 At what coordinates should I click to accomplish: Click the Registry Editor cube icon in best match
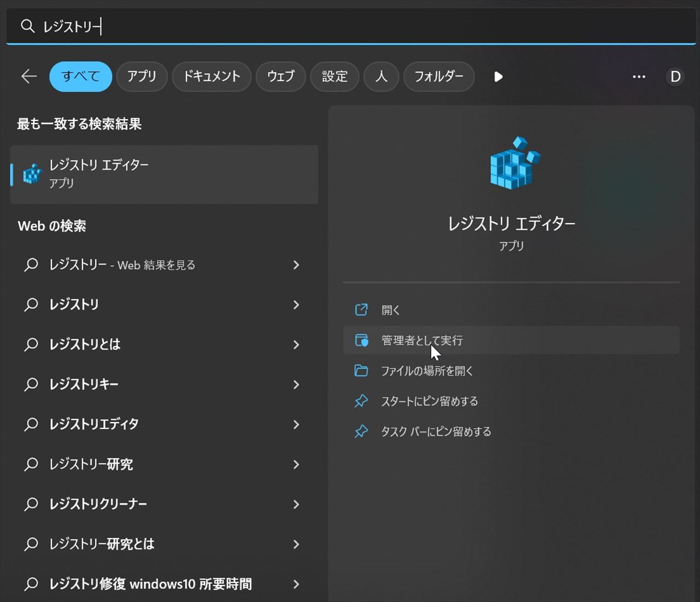click(x=32, y=174)
